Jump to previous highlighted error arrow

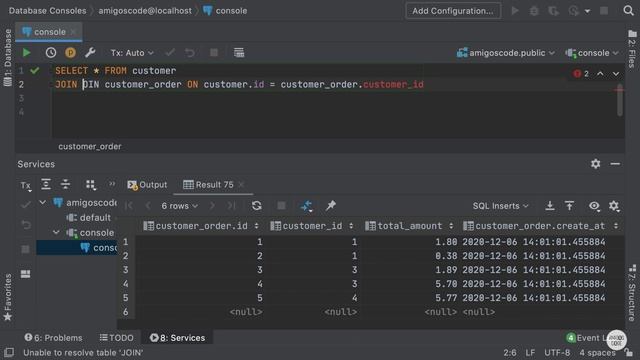tap(600, 74)
